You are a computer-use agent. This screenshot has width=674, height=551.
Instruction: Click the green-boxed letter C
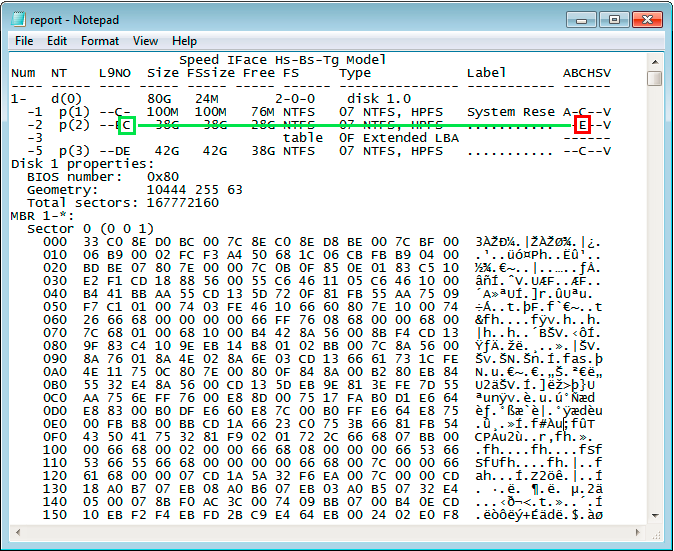(x=126, y=125)
